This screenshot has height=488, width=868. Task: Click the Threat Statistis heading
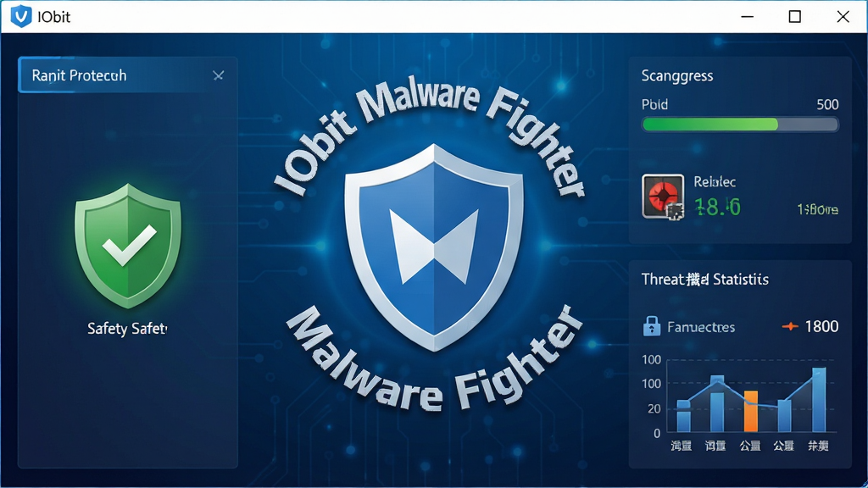point(704,280)
